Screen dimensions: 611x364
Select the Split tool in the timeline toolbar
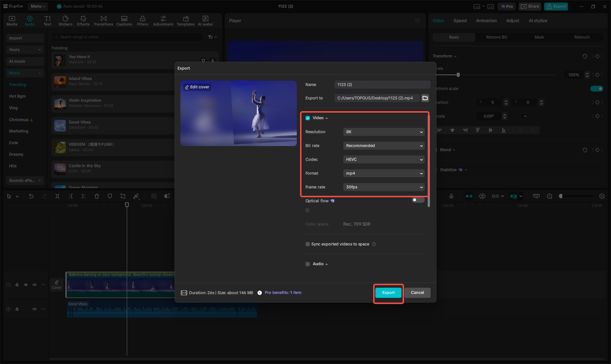(57, 196)
